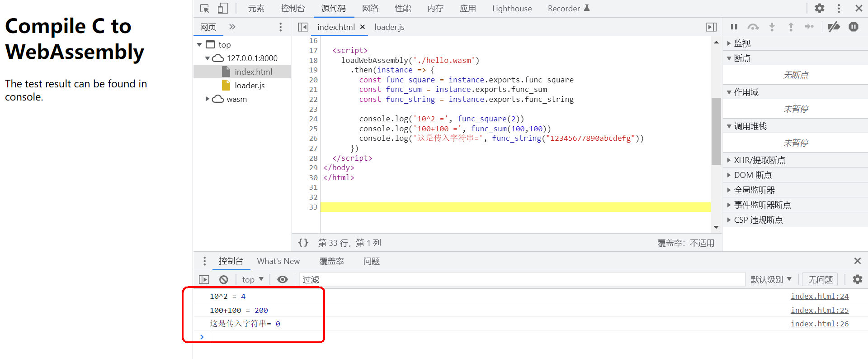Deactivate breakpoints toggle icon
Image resolution: width=868 pixels, height=359 pixels.
(x=834, y=27)
